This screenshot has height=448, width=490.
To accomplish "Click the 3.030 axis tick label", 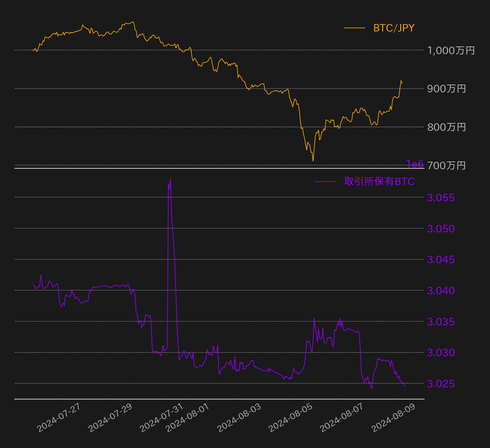I will click(441, 353).
